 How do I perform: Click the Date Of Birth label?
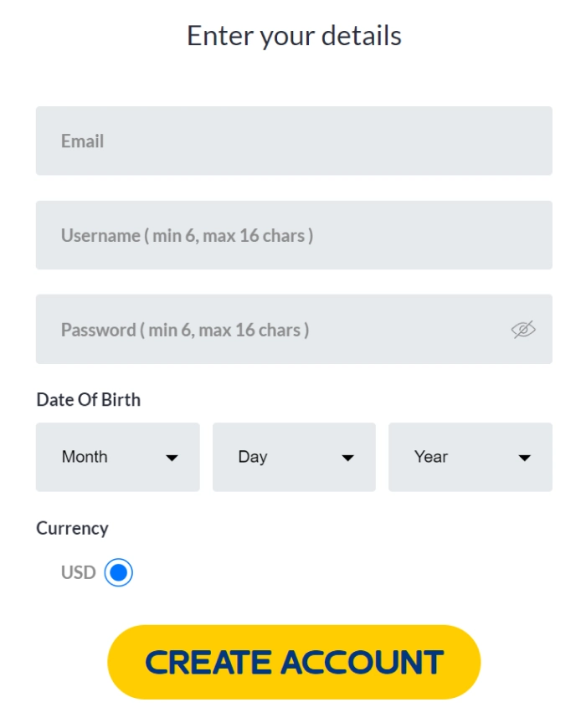pos(87,399)
